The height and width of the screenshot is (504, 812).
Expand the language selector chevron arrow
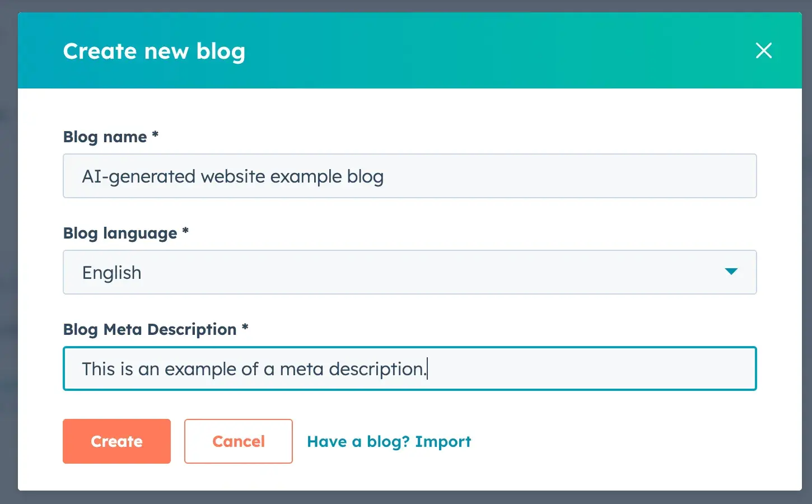(x=731, y=272)
